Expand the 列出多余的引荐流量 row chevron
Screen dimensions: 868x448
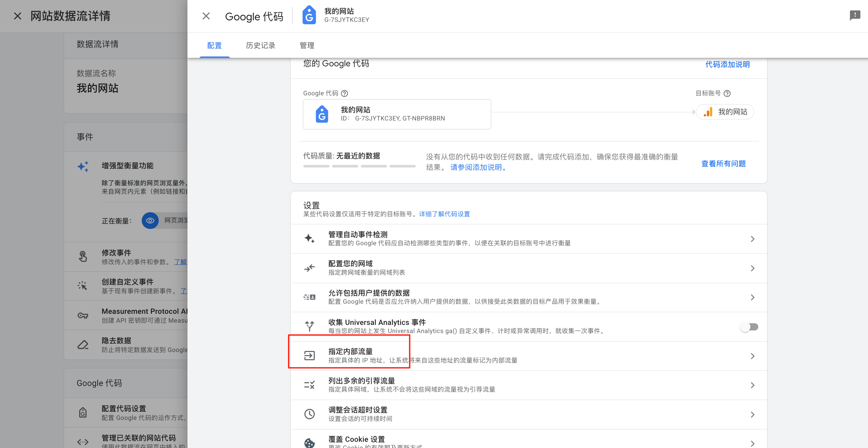753,385
